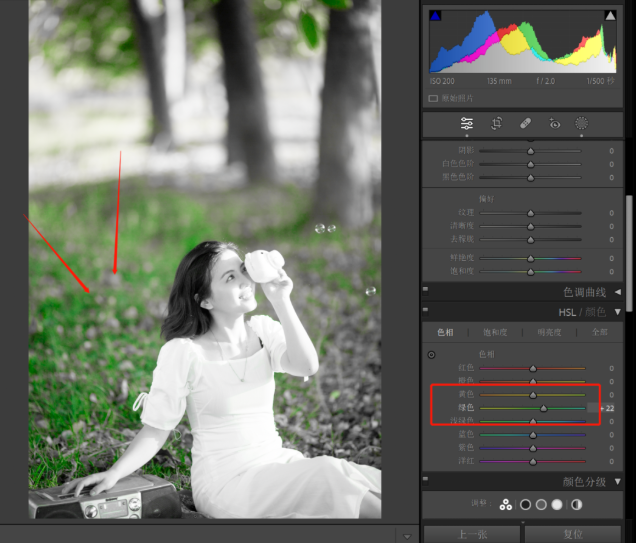Collapse the 颜色分级 color grading panel
Screen dimensions: 636x543
(618, 481)
